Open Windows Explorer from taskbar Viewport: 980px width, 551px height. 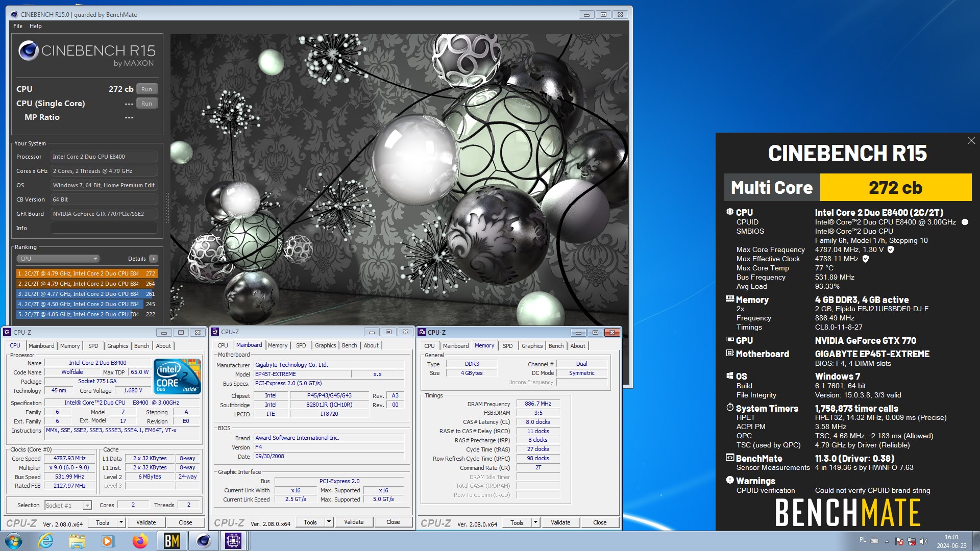tap(77, 541)
